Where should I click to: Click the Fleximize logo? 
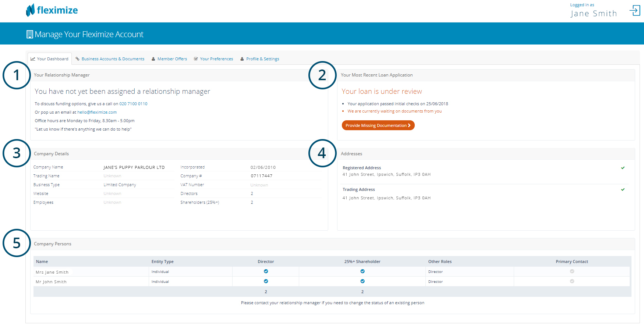pos(52,10)
